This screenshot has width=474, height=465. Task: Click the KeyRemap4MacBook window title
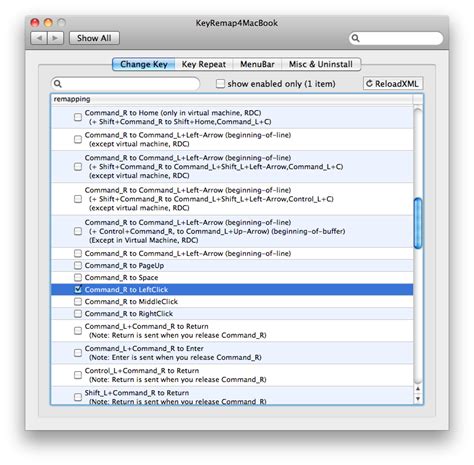[x=237, y=23]
